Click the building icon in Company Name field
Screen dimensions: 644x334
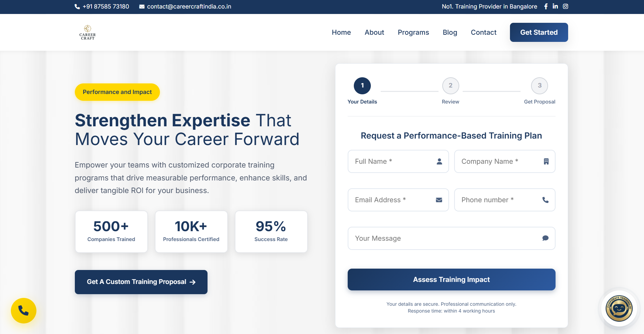(546, 161)
